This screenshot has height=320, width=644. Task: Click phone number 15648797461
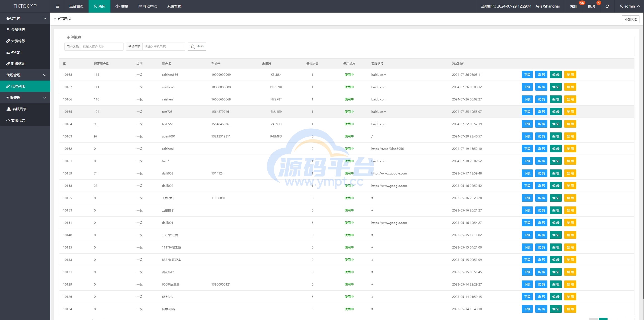point(221,112)
